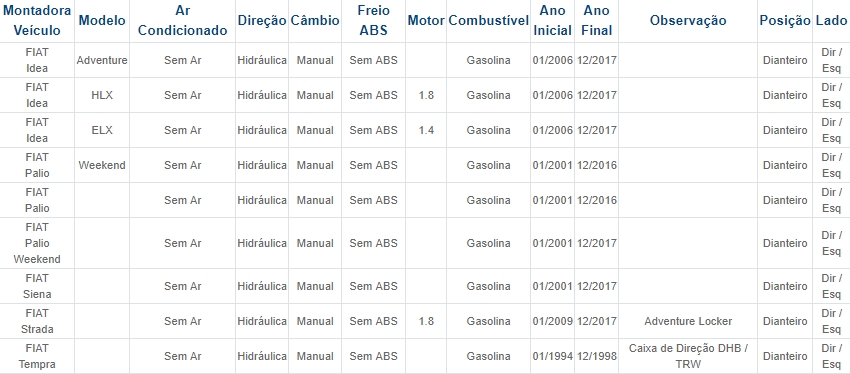Viewport: 850px width, 374px height.
Task: Click the Modelo column header
Action: coord(102,21)
